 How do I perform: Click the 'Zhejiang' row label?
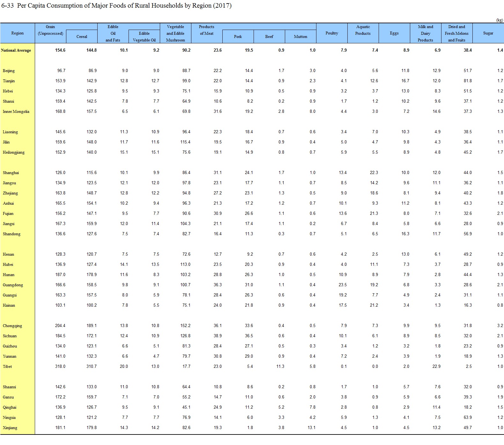[10, 193]
